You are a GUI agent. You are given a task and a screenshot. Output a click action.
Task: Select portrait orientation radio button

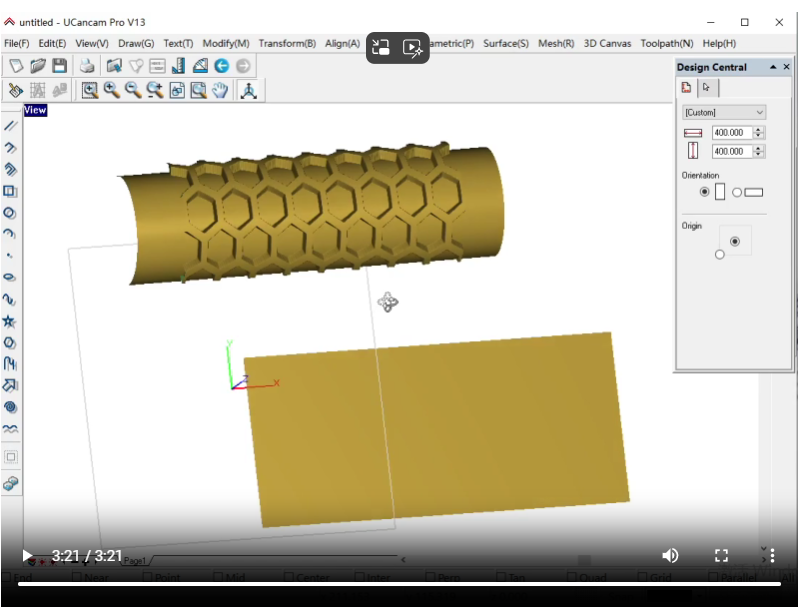[705, 192]
